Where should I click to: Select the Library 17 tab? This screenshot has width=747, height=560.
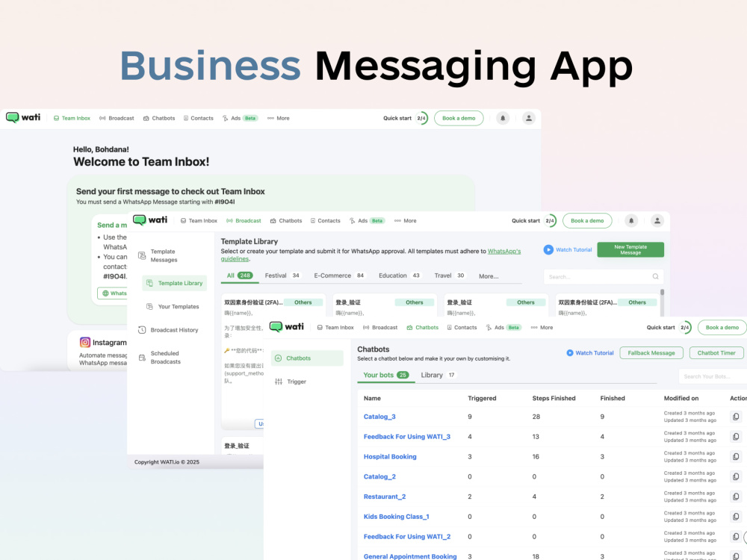click(438, 376)
